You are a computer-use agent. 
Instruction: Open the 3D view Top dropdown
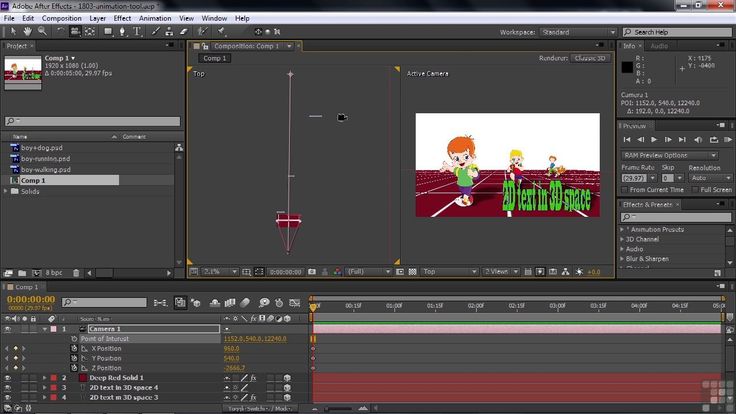point(449,272)
